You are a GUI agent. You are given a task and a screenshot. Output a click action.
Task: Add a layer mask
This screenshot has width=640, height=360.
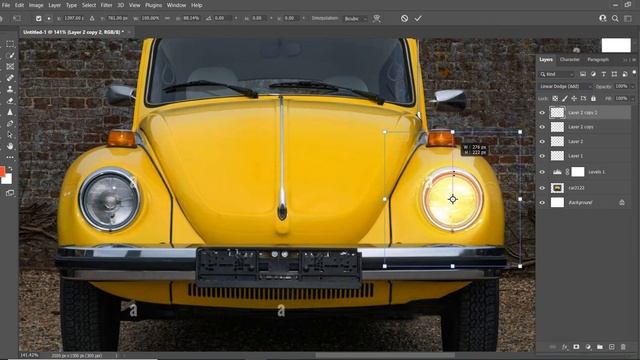pos(576,347)
